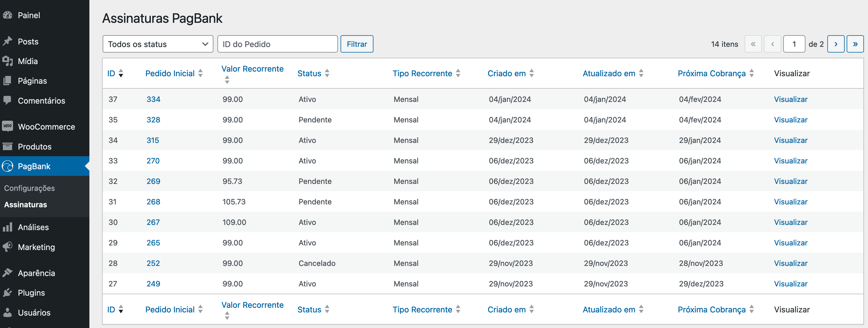The width and height of the screenshot is (868, 328).
Task: Click Visualizar for subscription 32
Action: (790, 181)
